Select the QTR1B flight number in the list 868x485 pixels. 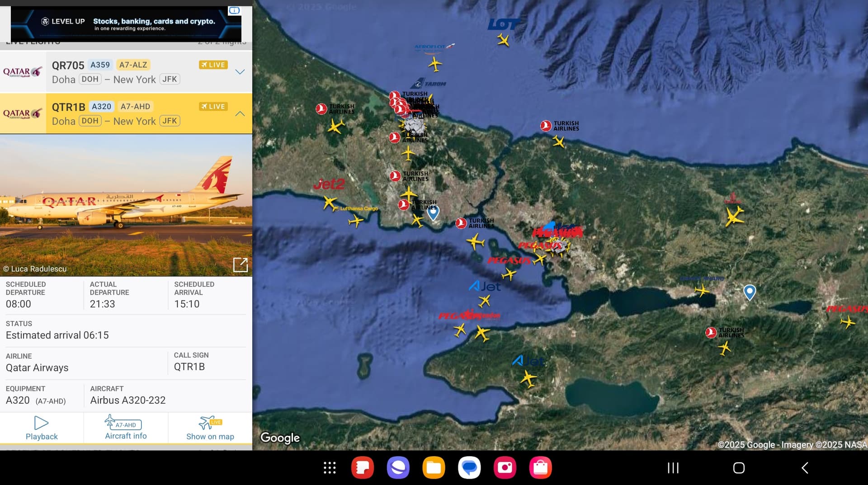click(x=69, y=107)
